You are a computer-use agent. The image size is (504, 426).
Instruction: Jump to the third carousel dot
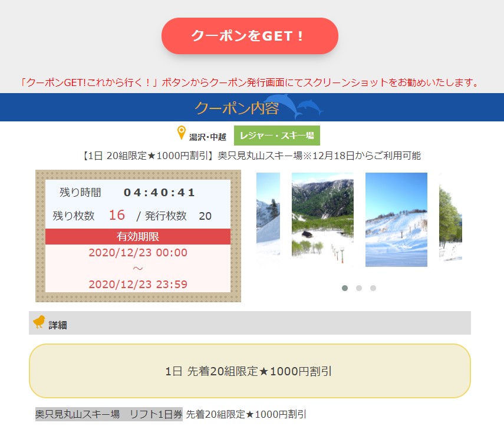click(x=373, y=288)
